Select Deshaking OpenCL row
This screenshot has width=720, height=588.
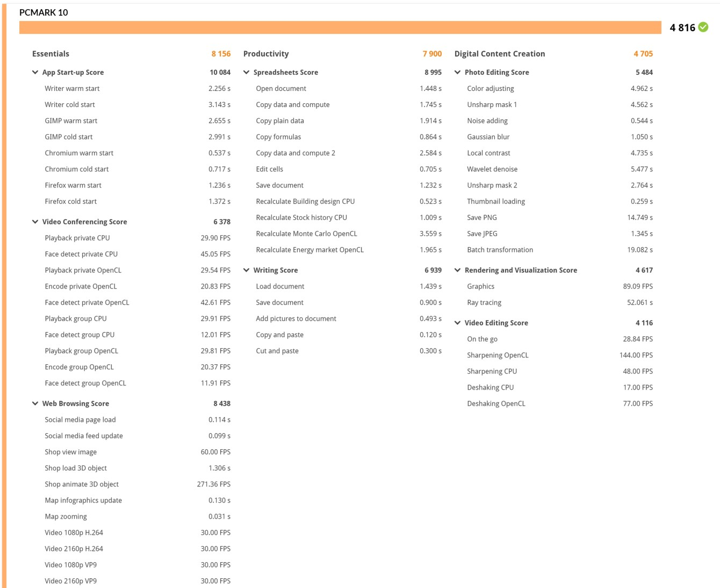point(560,403)
